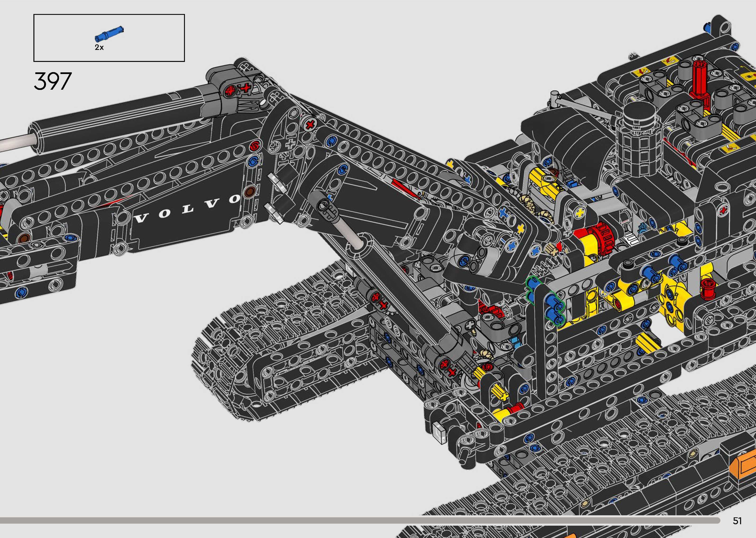This screenshot has width=756, height=538.
Task: Click the page number 51
Action: click(737, 521)
